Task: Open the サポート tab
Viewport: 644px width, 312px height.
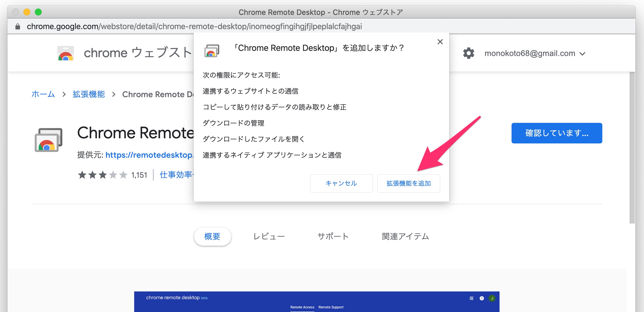Action: point(333,237)
